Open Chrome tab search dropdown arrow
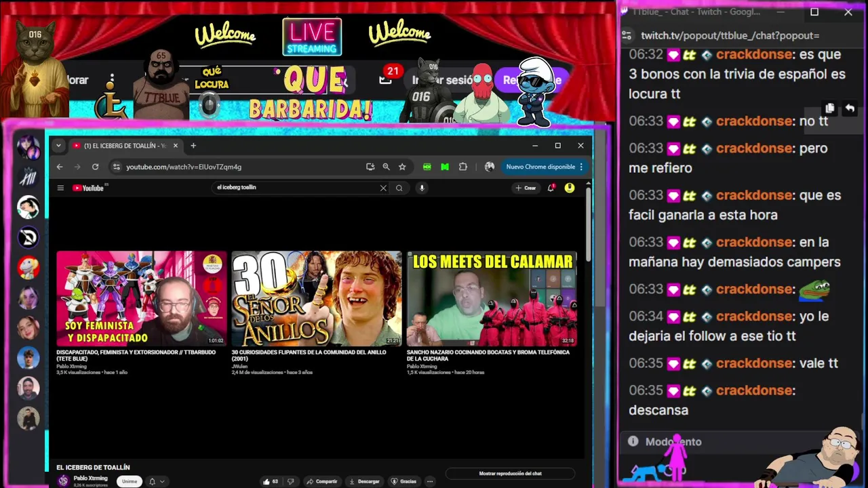The height and width of the screenshot is (488, 868). 58,146
